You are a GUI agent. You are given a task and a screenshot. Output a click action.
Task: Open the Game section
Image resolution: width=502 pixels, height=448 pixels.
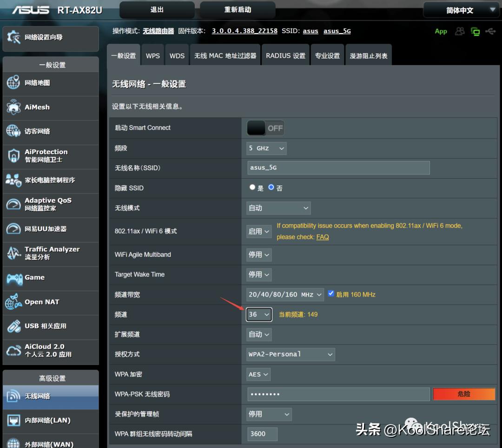pyautogui.click(x=35, y=279)
